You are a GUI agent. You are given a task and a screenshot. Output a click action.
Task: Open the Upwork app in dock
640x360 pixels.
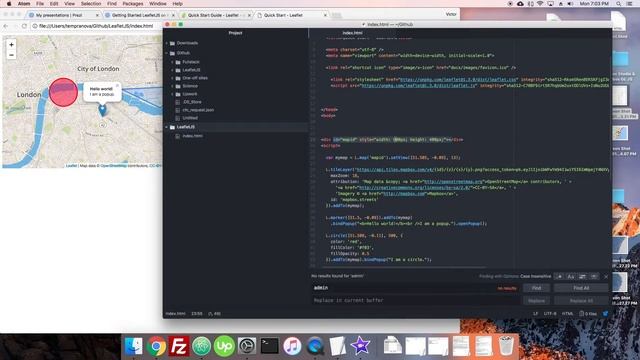click(224, 346)
